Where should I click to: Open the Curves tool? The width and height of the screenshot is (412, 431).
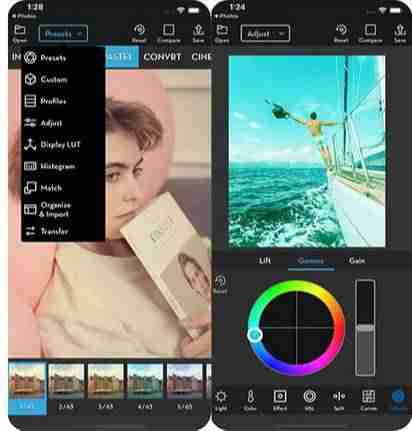368,400
